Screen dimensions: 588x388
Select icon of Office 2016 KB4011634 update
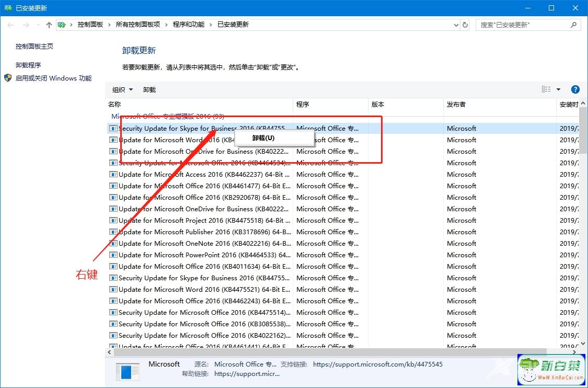point(113,266)
